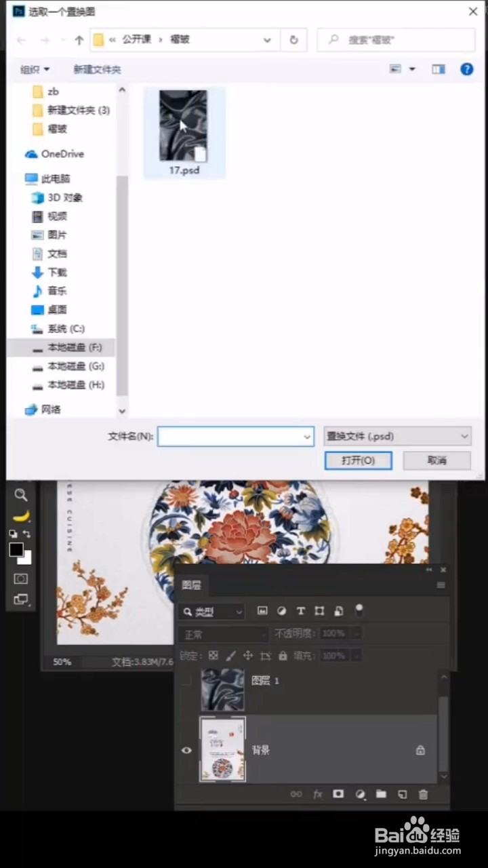Hide the 背景 layer eye icon
The width and height of the screenshot is (488, 868).
coord(186,750)
